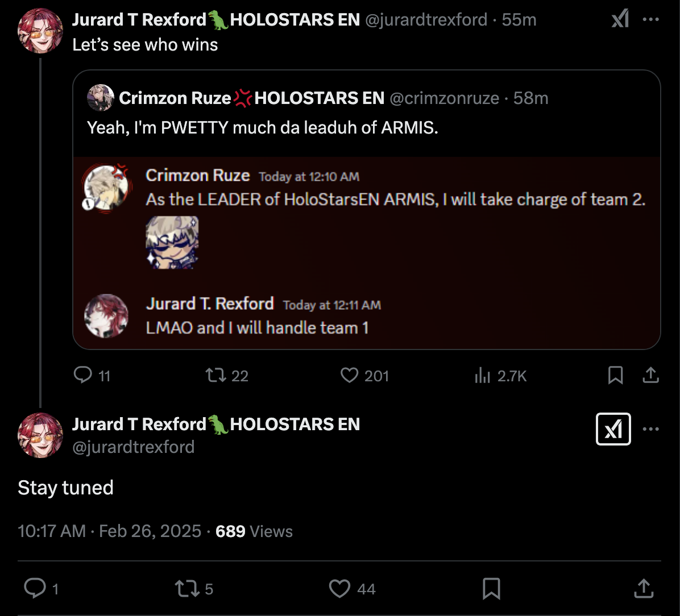Screen dimensions: 680x616
Task: Open more options menu on the top tweet
Action: (x=650, y=20)
